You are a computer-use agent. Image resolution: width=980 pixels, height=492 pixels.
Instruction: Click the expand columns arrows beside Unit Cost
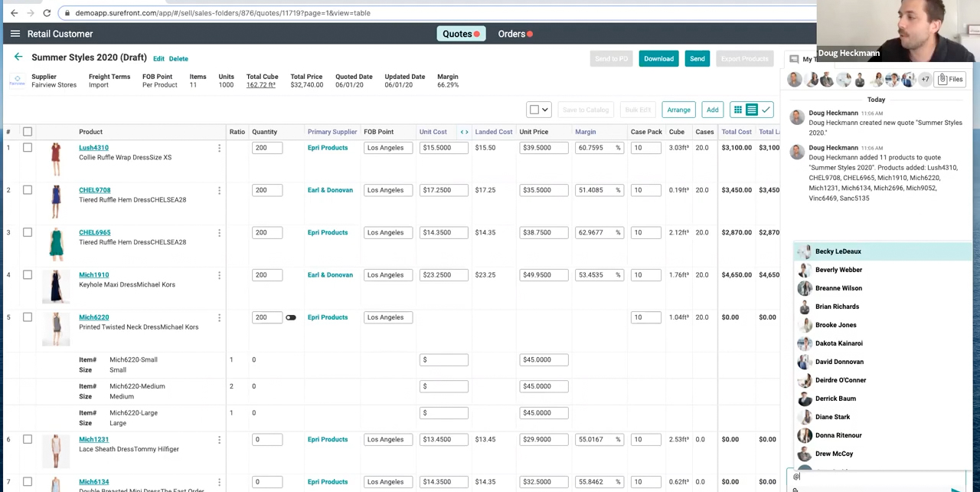click(x=464, y=132)
